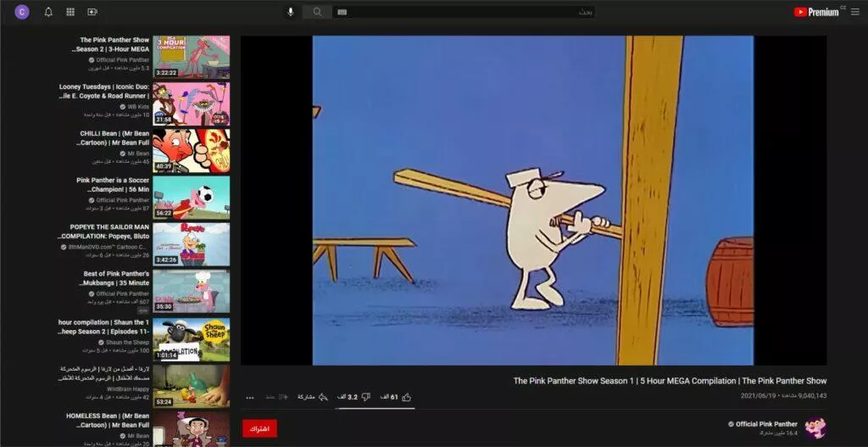Start voice search with the microphone icon

290,12
